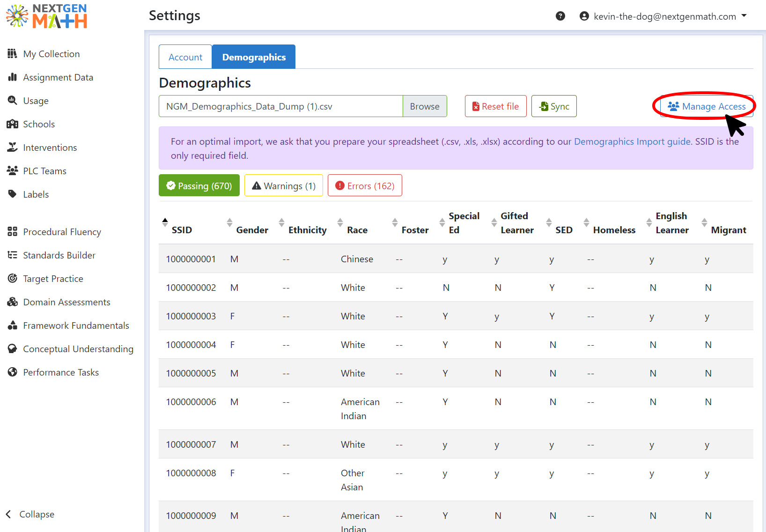The width and height of the screenshot is (766, 532).
Task: Click the Collapse sidebar chevron icon
Action: [x=8, y=514]
